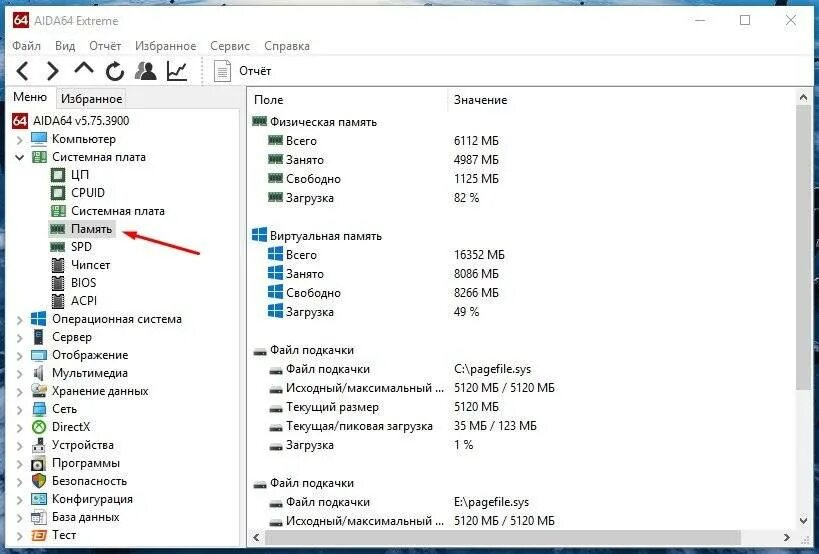Click the Устройства device icon
819x554 pixels.
(x=39, y=445)
